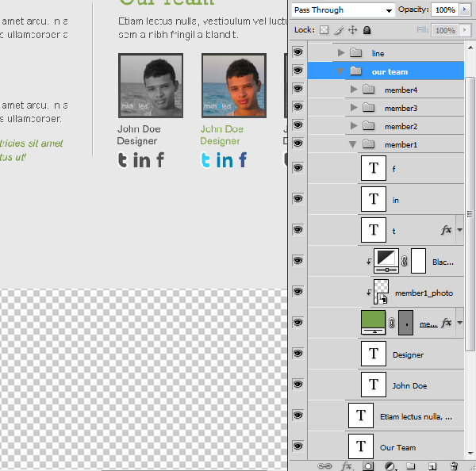
Task: Expand the member2 group
Action: 354,125
